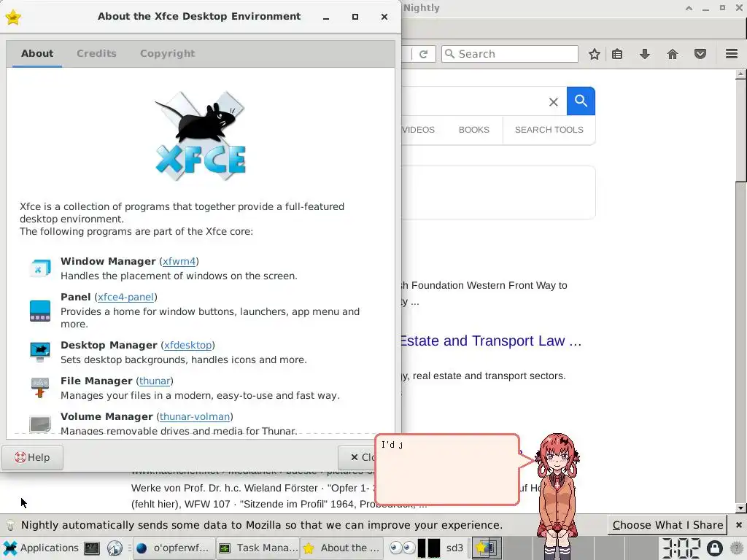Open the xfdesktop link
Viewport: 747px width, 560px height.
click(x=187, y=345)
